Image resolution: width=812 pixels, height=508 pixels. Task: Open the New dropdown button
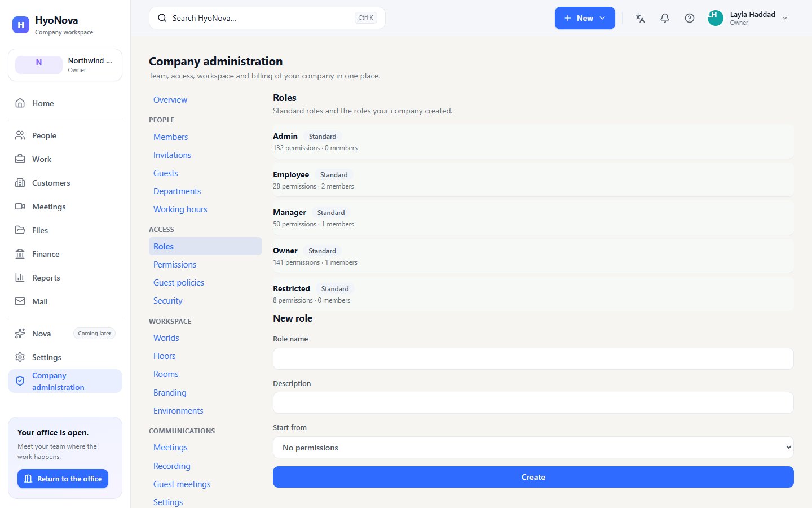tap(585, 18)
